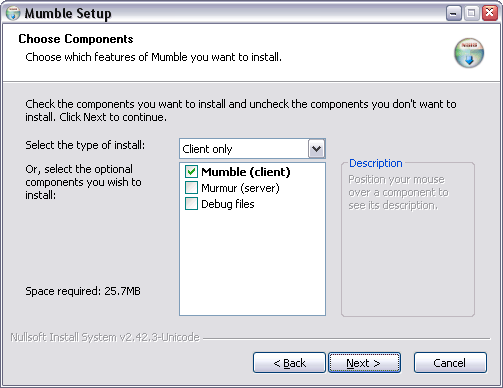Cancel the Mumble installation

(x=450, y=363)
